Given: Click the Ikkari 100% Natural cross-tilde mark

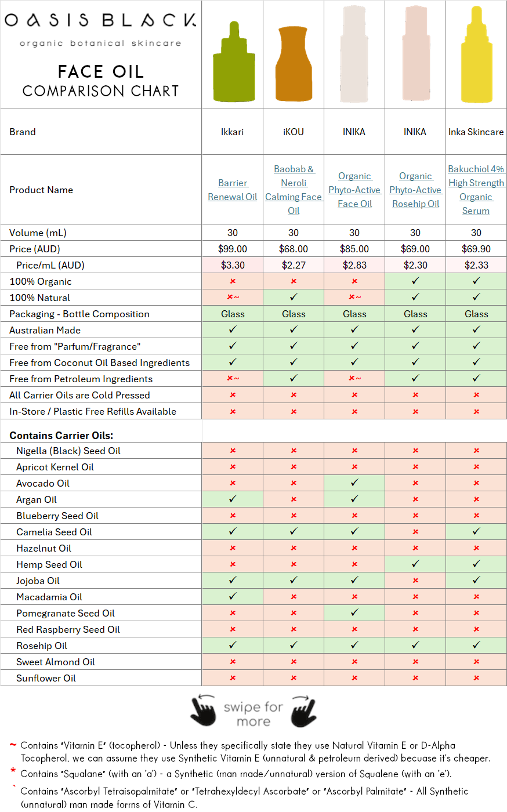Looking at the screenshot, I should pyautogui.click(x=233, y=298).
